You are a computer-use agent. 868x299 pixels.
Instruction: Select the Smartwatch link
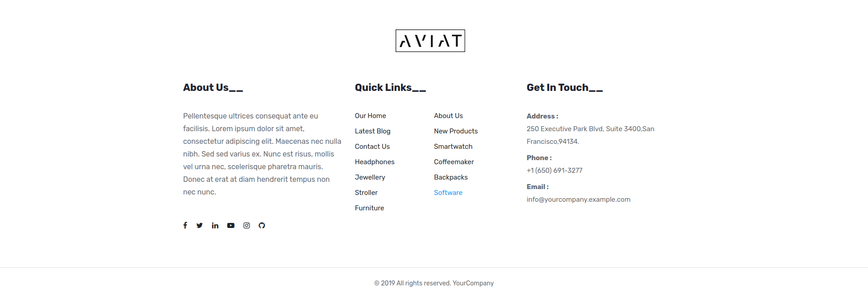tap(453, 147)
